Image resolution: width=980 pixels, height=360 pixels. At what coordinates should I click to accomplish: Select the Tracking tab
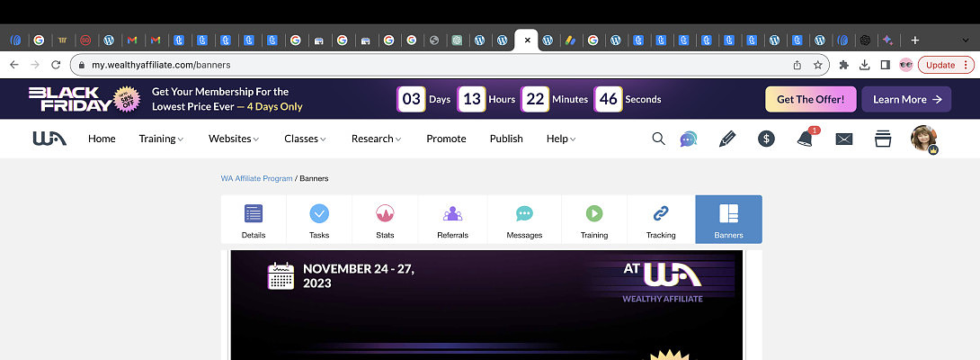(661, 220)
